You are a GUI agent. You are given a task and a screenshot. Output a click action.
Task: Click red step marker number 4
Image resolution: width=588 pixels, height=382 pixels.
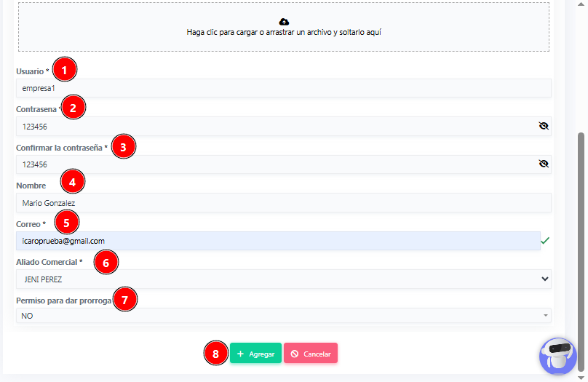[72, 180]
